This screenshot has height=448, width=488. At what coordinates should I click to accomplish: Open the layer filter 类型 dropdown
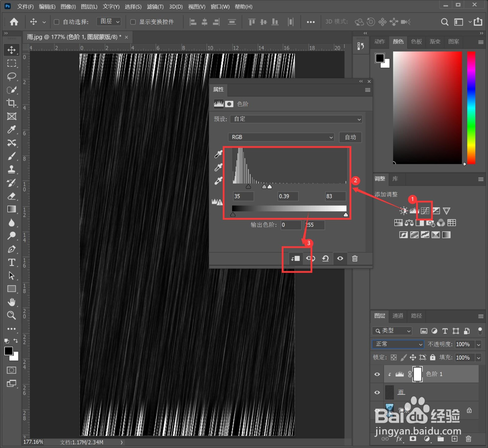tap(392, 331)
